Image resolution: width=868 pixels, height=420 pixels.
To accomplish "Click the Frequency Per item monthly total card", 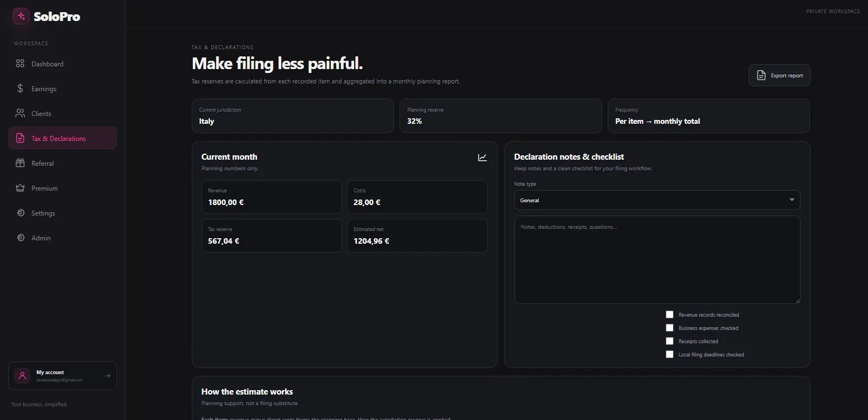I will pyautogui.click(x=709, y=116).
